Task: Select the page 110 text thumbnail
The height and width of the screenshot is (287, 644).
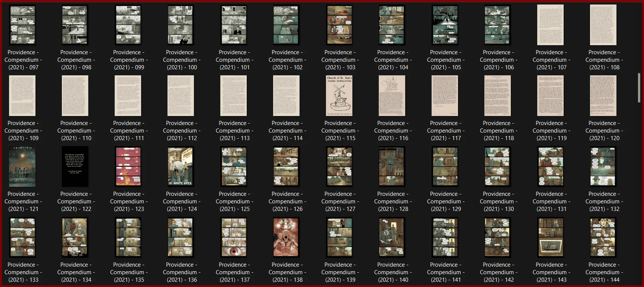Action: tap(75, 96)
